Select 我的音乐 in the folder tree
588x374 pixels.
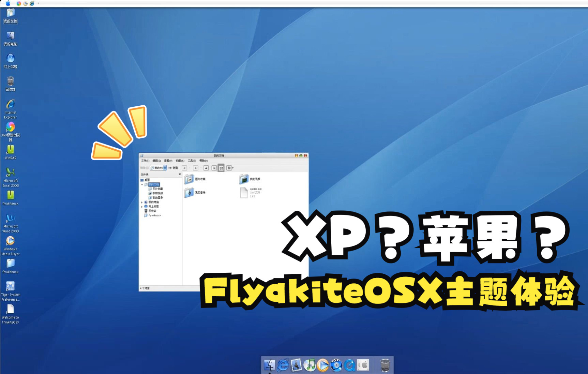pos(155,198)
